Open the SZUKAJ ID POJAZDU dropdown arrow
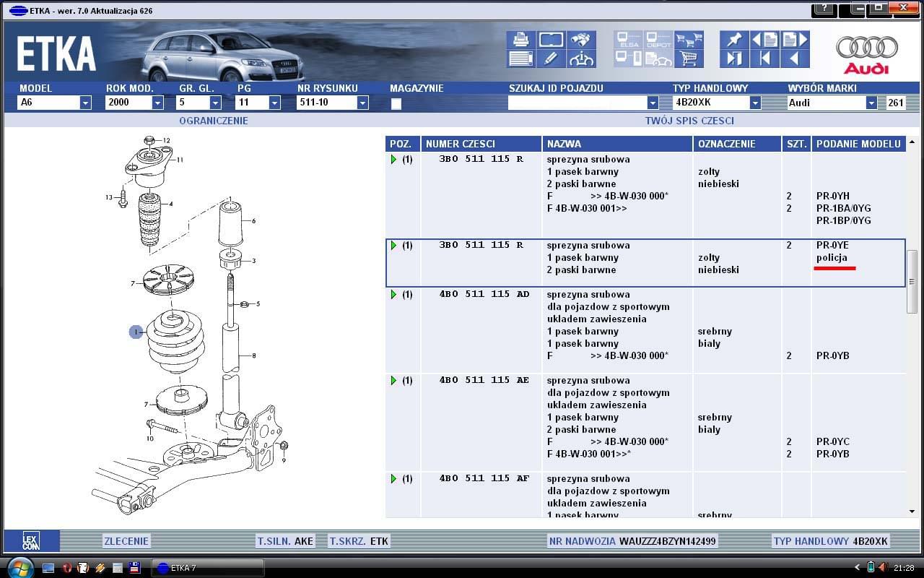The height and width of the screenshot is (578, 924). coord(653,103)
